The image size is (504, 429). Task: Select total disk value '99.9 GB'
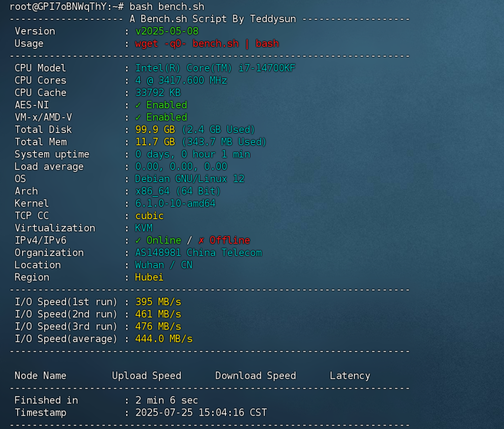[x=155, y=130]
